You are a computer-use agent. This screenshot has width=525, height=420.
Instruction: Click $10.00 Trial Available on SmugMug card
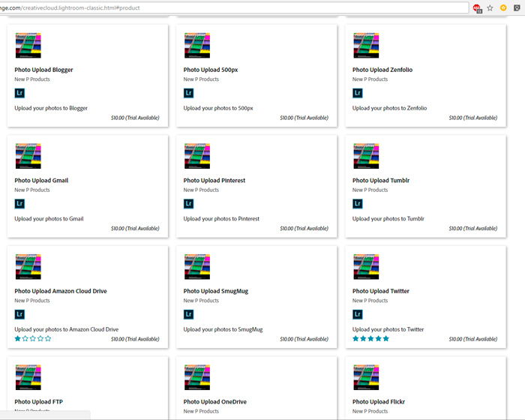(x=304, y=339)
